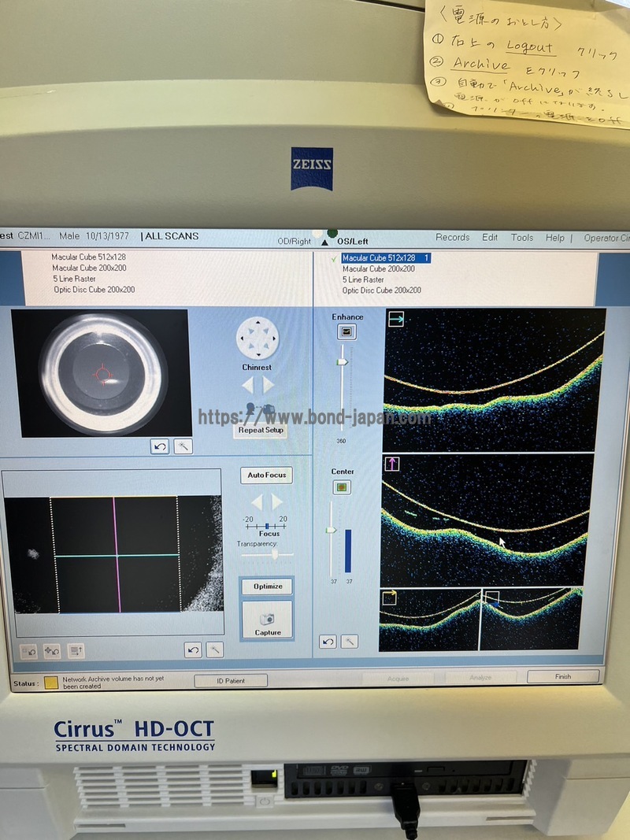Open the Edit menu
630x840 pixels.
pyautogui.click(x=490, y=237)
